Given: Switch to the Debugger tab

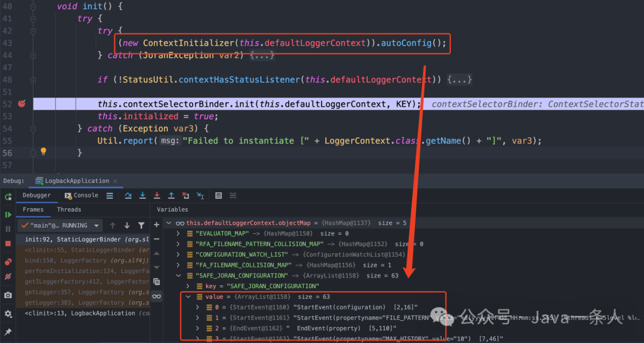Looking at the screenshot, I should point(36,195).
